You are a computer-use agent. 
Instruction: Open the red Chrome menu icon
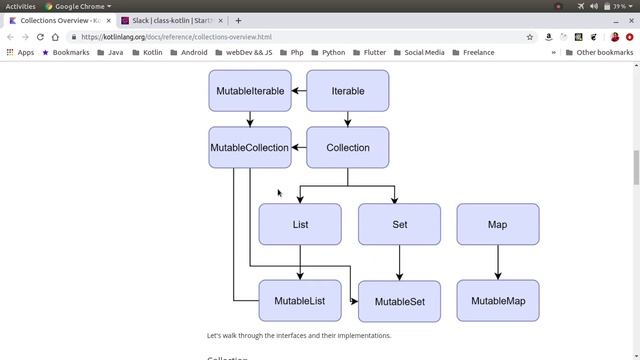click(x=630, y=37)
